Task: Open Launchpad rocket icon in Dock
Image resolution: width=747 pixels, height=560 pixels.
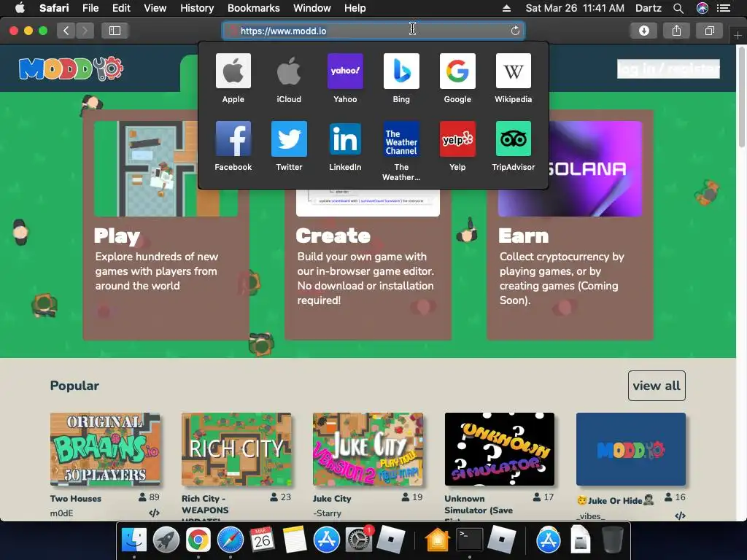Action: (x=166, y=540)
